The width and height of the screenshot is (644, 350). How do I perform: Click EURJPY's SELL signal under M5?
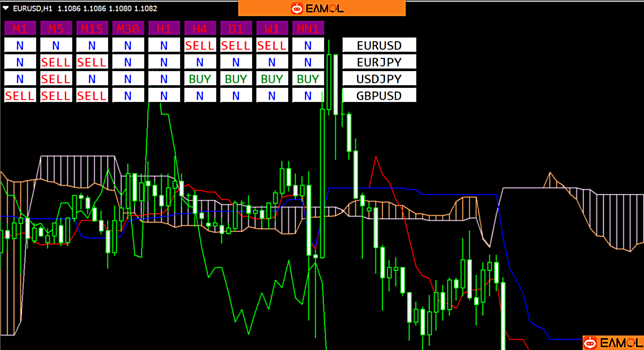[x=56, y=62]
